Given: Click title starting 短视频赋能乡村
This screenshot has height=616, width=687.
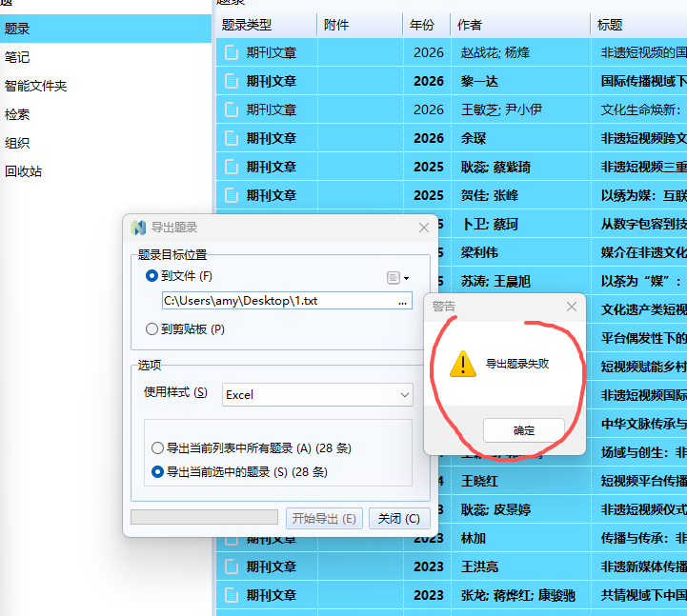Looking at the screenshot, I should click(643, 367).
